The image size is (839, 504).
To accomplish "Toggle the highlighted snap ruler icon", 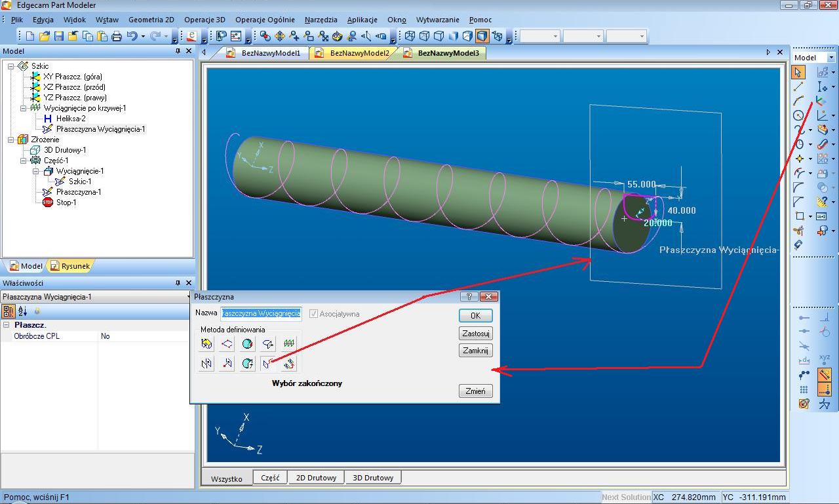I will 825,376.
